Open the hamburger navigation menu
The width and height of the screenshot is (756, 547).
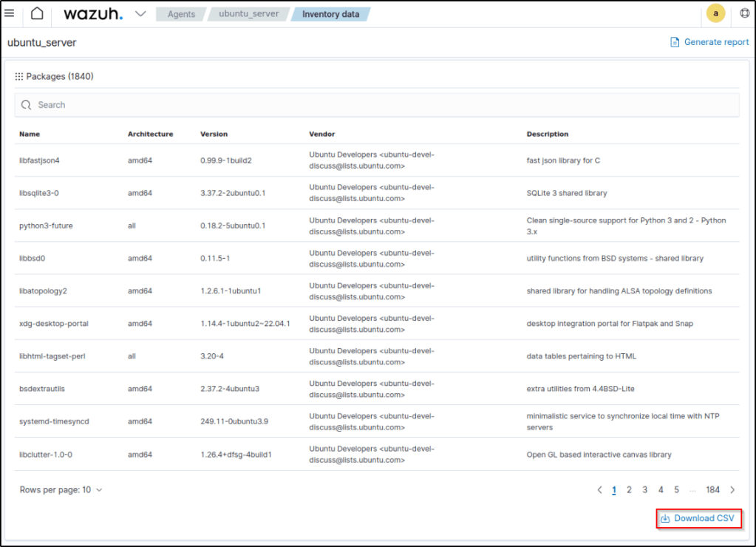coord(10,13)
